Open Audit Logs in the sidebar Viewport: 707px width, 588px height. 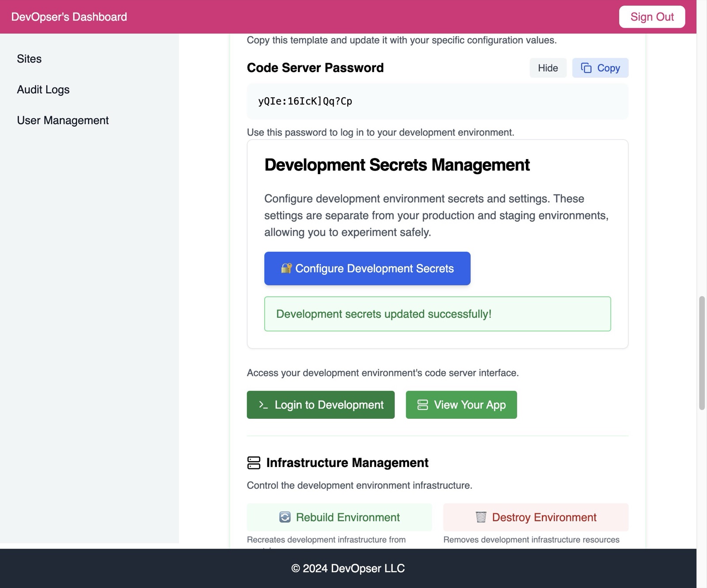click(x=43, y=90)
